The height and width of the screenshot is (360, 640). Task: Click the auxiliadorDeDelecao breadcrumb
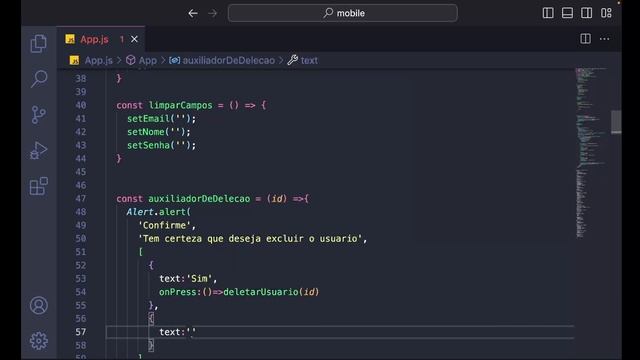pos(228,60)
